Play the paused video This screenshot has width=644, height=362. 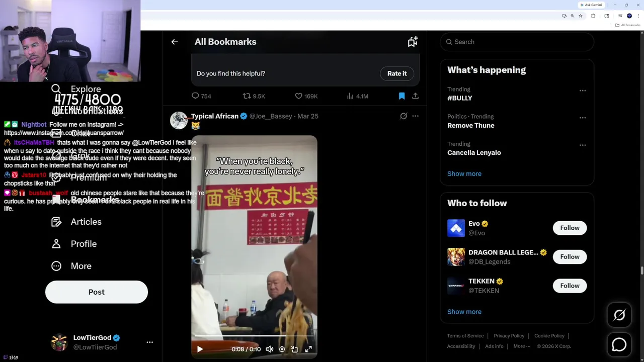(x=200, y=349)
